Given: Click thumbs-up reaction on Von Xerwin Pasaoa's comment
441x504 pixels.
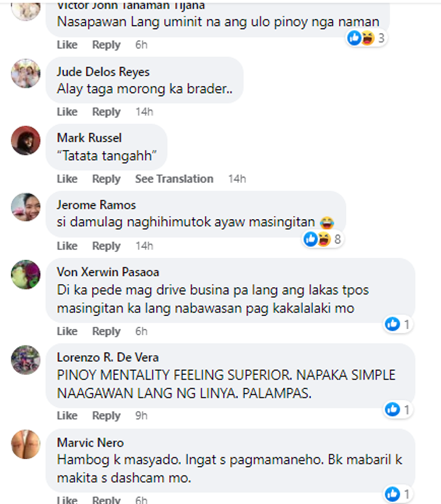Looking at the screenshot, I should click(x=392, y=324).
